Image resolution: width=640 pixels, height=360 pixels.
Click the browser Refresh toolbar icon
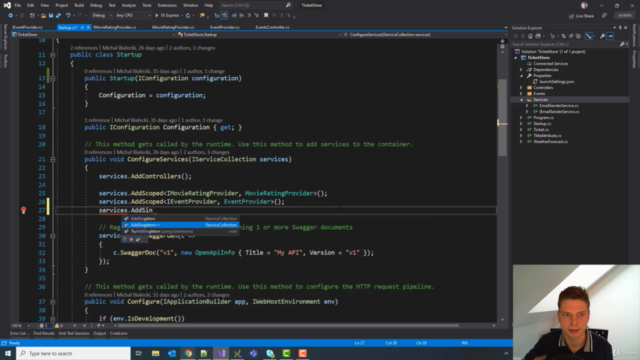pyautogui.click(x=188, y=16)
